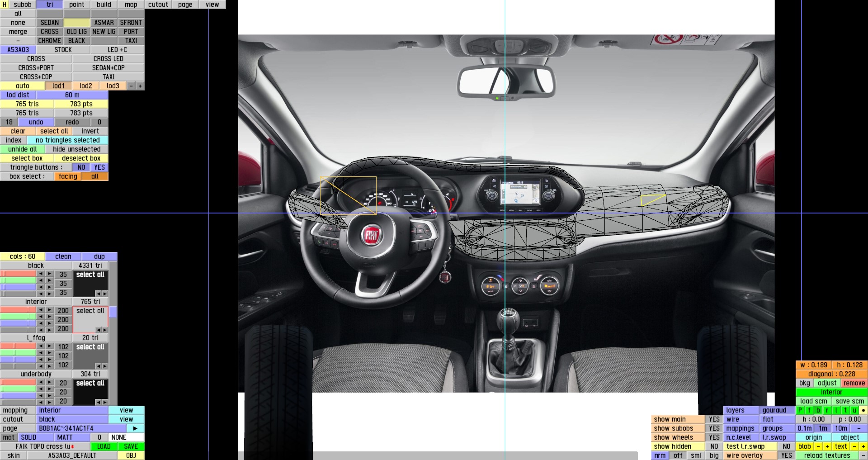
Task: Click the invert selection button
Action: [90, 131]
